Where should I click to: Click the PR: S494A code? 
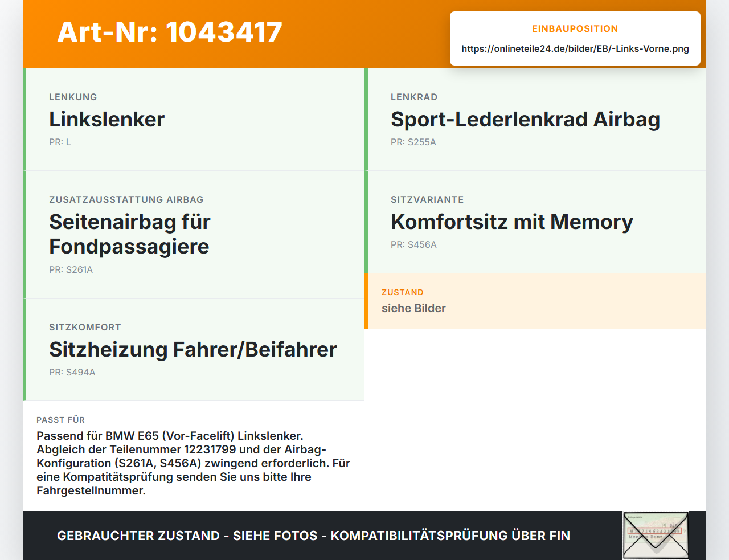click(72, 373)
